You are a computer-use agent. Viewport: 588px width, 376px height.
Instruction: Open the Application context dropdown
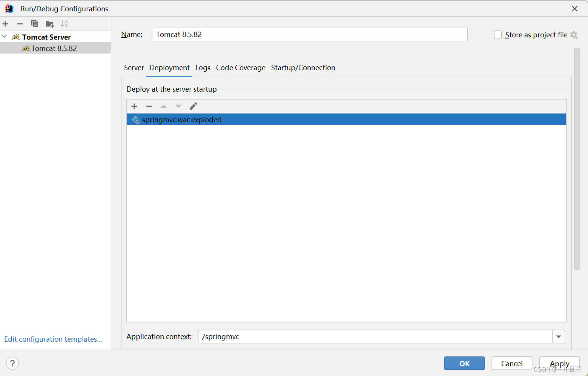pos(559,337)
